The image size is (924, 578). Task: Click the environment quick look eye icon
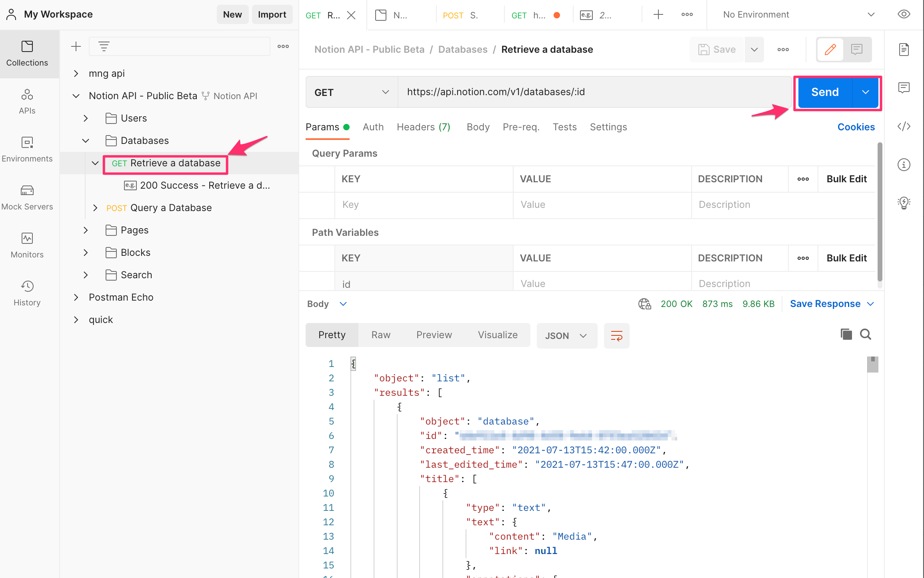pyautogui.click(x=904, y=14)
